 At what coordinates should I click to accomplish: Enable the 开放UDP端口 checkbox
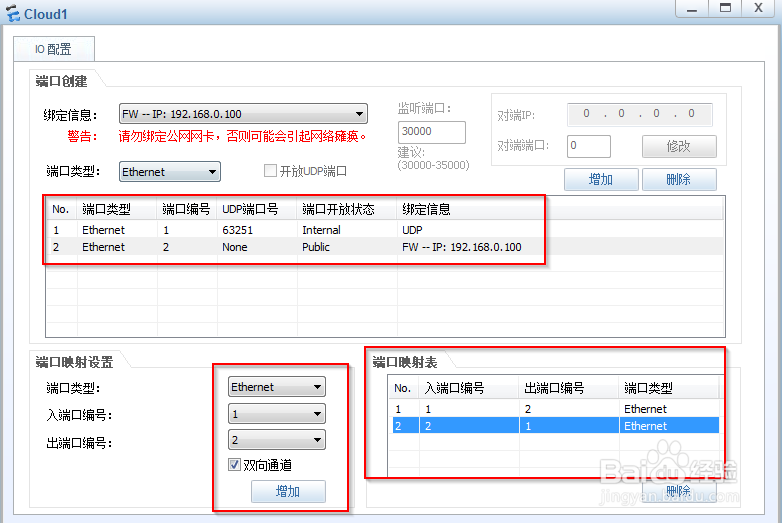(270, 171)
